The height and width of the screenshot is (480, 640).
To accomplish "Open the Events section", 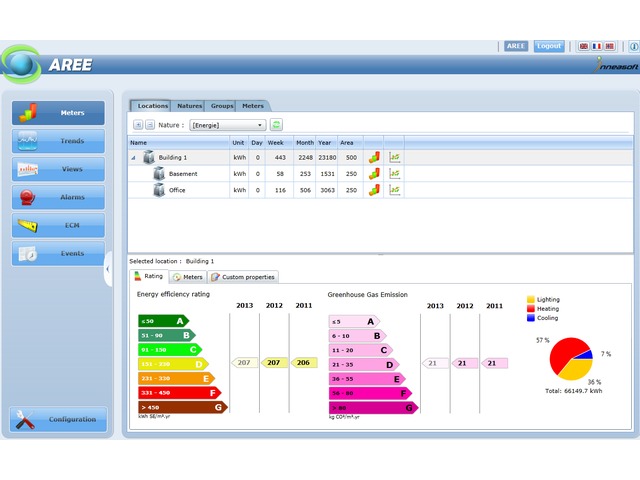I will 59,254.
